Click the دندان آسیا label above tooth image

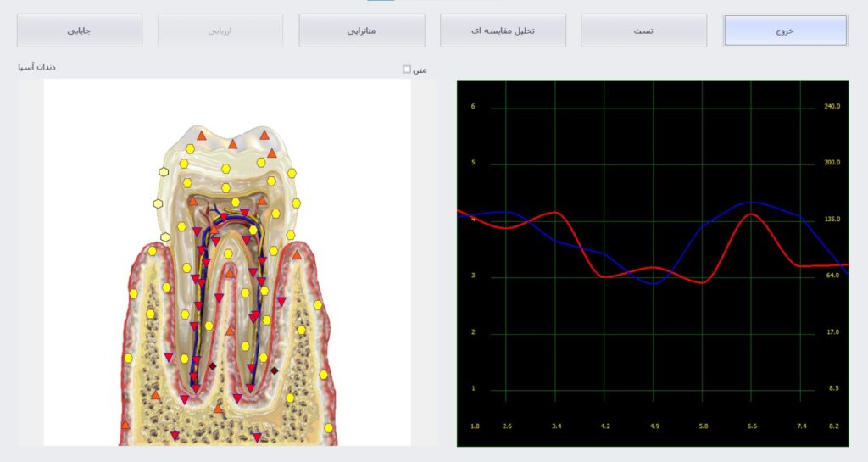click(37, 67)
